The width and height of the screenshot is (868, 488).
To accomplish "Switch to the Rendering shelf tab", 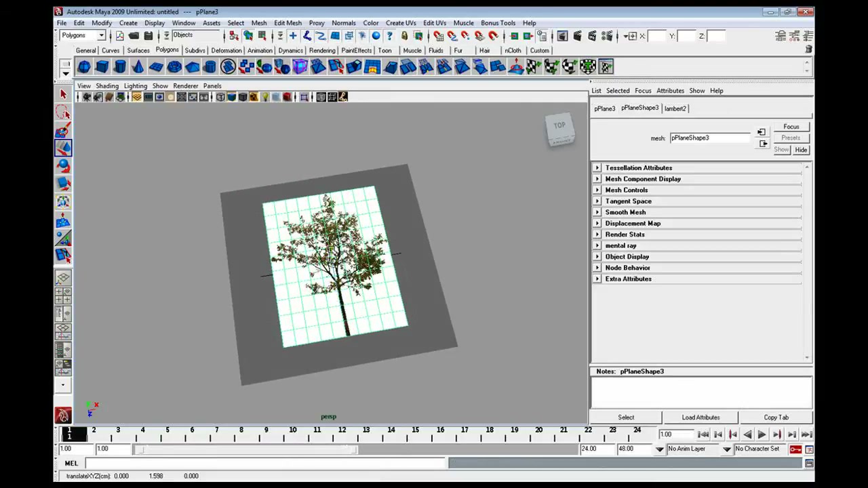I will pos(322,50).
